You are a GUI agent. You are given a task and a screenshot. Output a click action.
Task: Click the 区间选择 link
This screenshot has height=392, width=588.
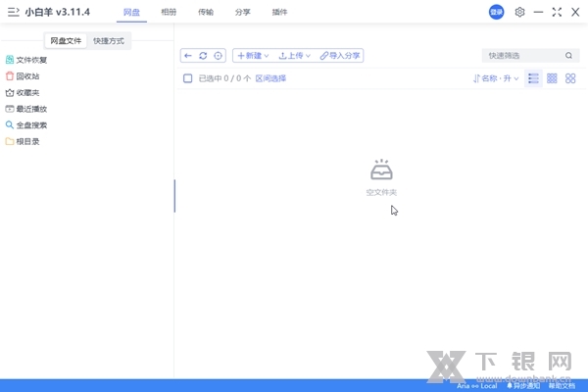[270, 78]
